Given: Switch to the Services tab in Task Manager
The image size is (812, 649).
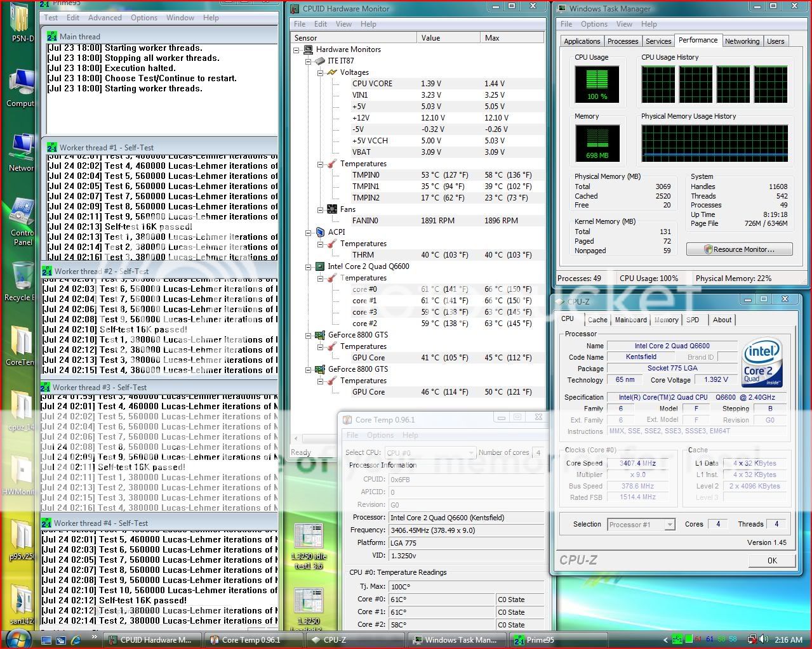Looking at the screenshot, I should point(658,41).
